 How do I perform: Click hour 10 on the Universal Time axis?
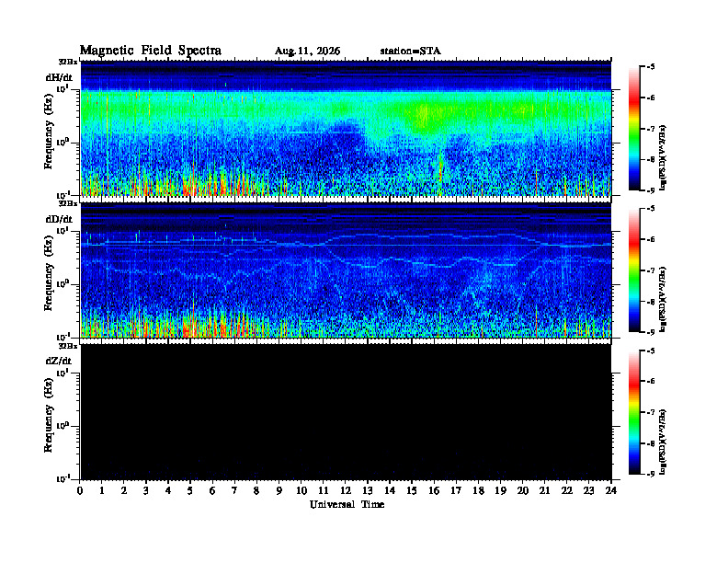[x=301, y=491]
